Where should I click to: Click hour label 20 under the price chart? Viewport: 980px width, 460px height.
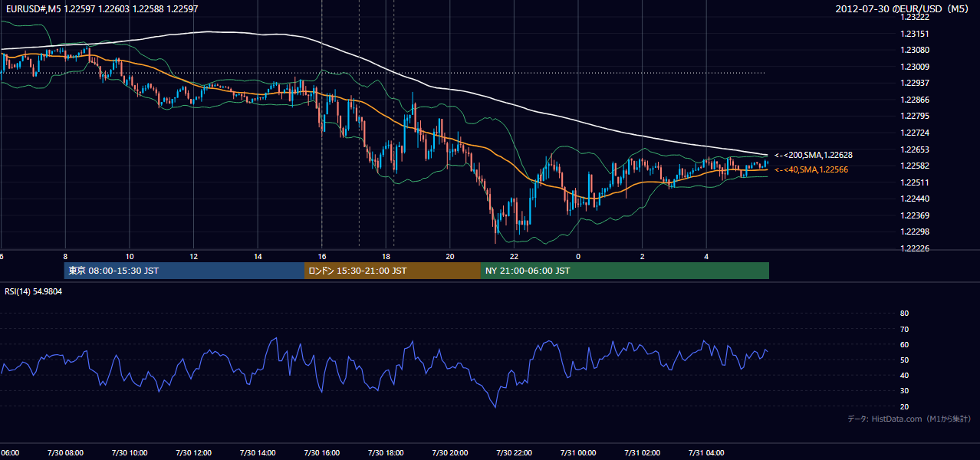tap(449, 257)
